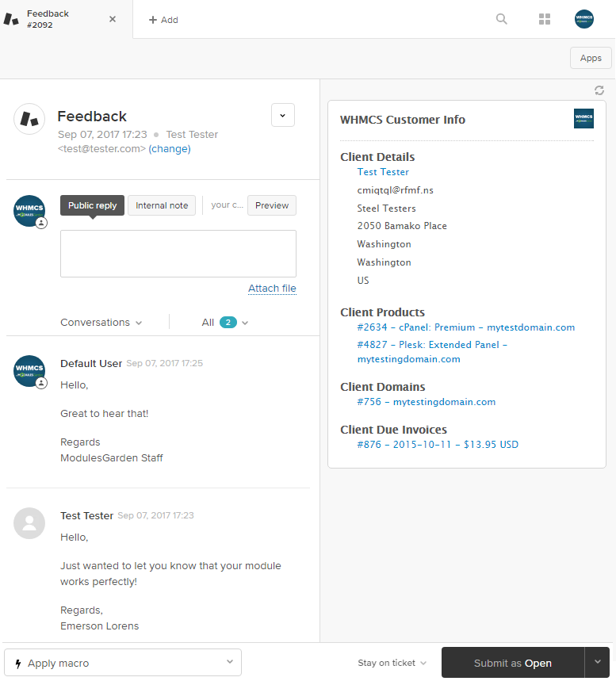Open the All 2 filter dropdown

225,322
